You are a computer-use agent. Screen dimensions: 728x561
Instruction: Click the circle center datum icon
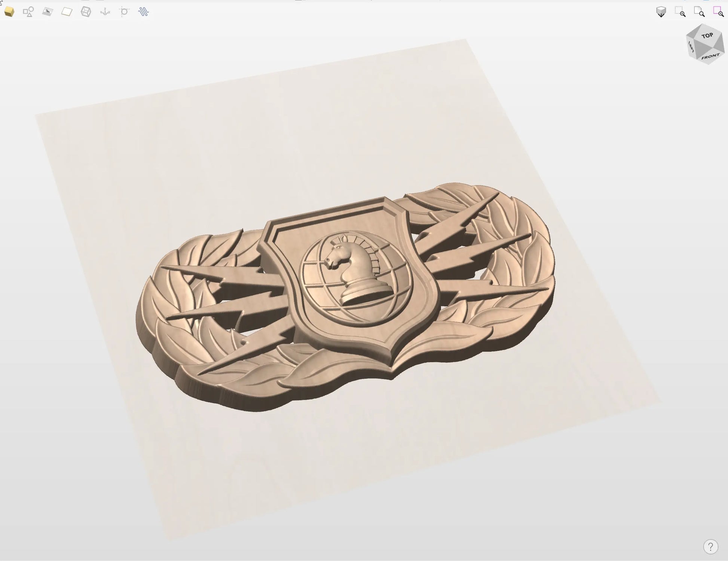coord(124,12)
